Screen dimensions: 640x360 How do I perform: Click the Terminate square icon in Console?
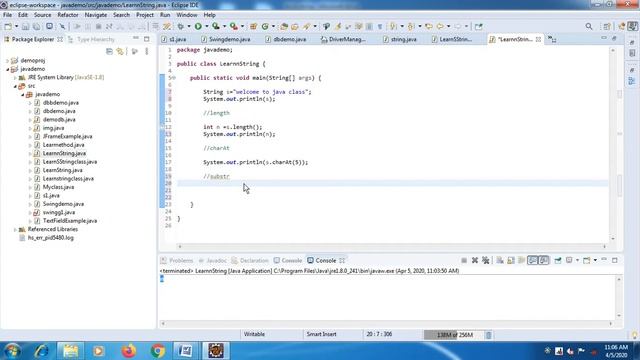point(464,260)
